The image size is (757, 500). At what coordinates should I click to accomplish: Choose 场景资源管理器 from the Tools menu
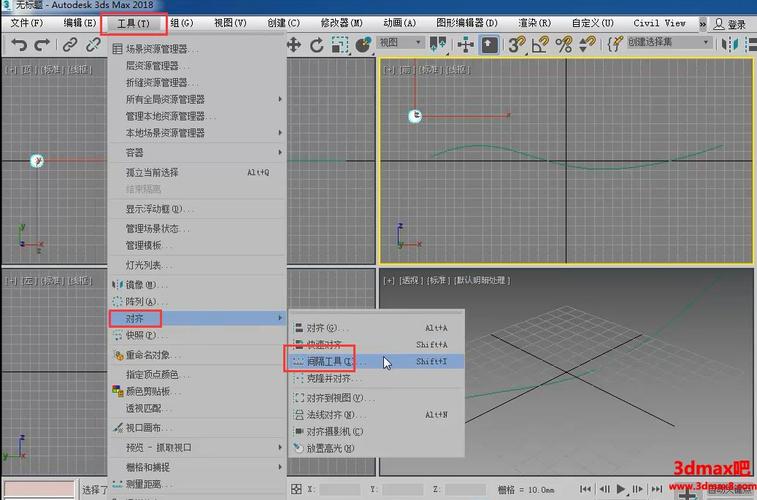pyautogui.click(x=197, y=49)
